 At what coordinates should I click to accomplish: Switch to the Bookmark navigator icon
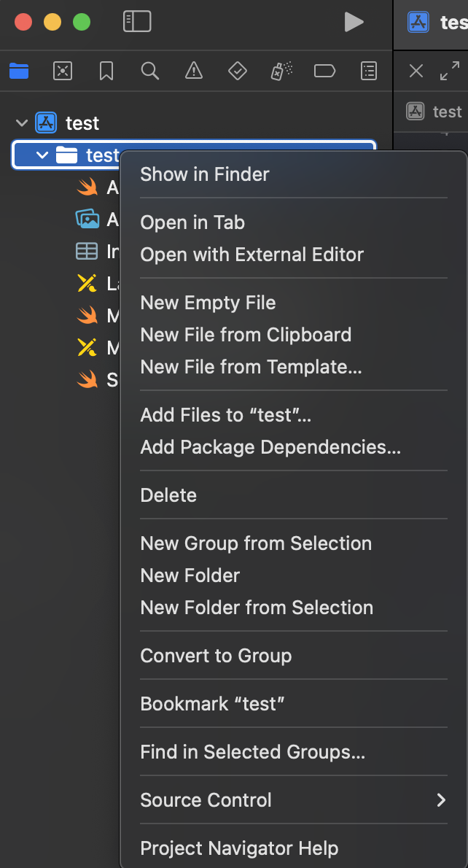[106, 71]
